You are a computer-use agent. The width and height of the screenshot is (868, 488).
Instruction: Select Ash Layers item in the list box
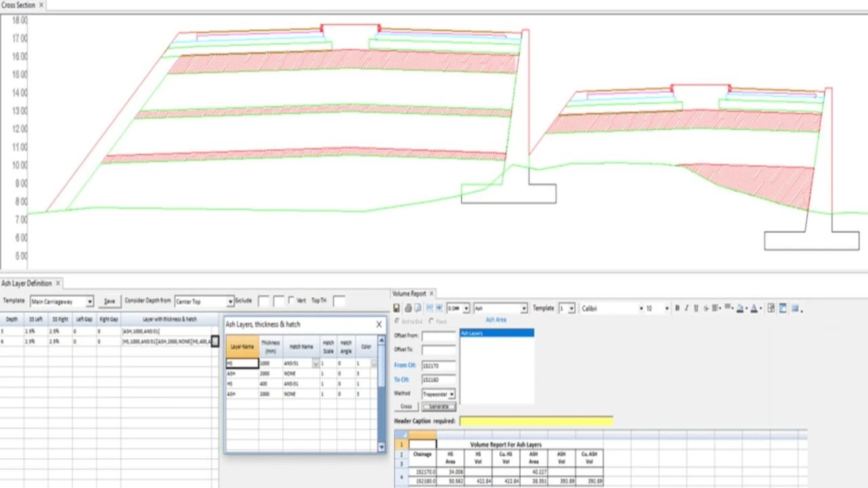[x=497, y=333]
